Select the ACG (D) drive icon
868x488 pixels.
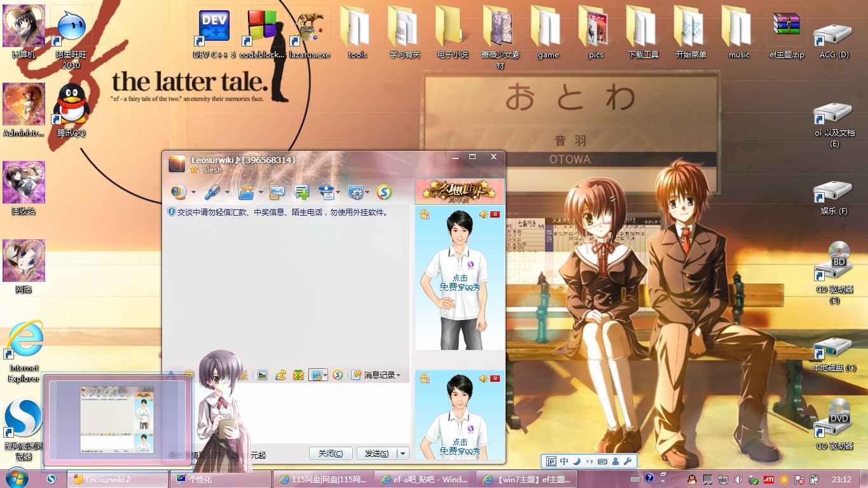tap(834, 41)
